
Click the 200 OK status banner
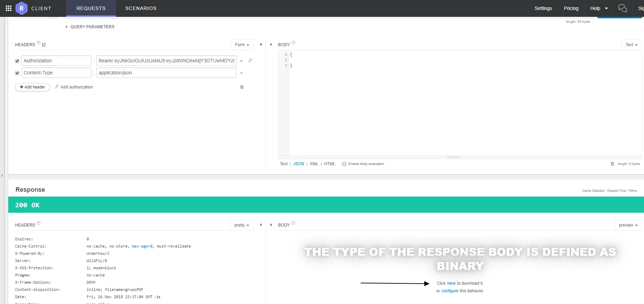pyautogui.click(x=326, y=205)
